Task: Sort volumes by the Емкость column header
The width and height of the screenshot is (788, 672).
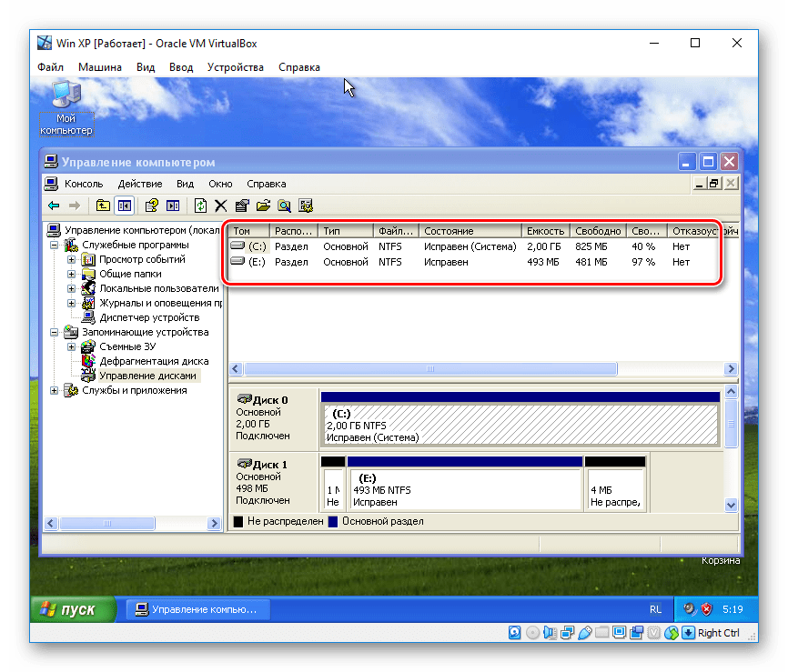Action: [x=545, y=231]
